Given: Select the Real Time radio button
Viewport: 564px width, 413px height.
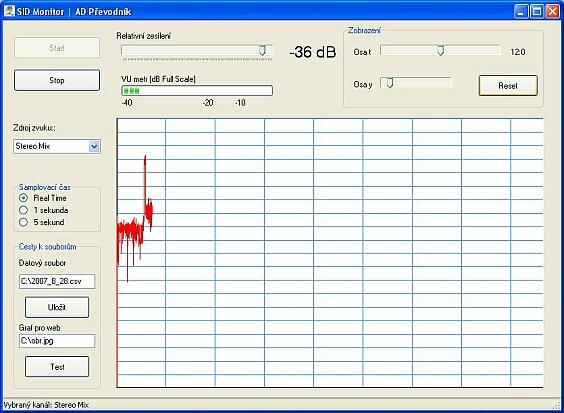Looking at the screenshot, I should (x=23, y=198).
